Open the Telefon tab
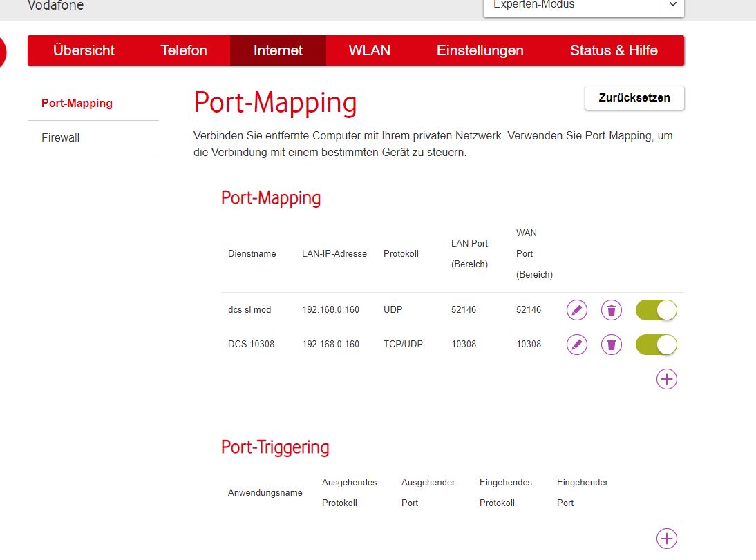The width and height of the screenshot is (756, 560). (x=184, y=50)
